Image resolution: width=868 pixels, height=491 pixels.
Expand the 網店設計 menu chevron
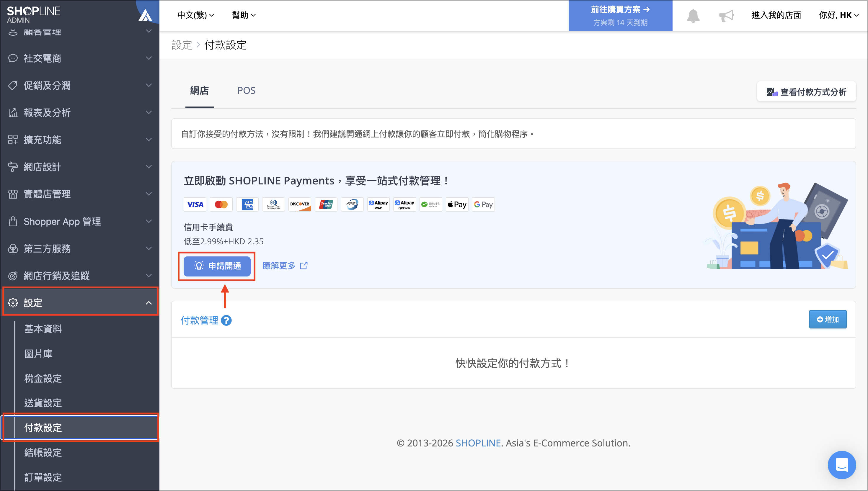(x=149, y=167)
